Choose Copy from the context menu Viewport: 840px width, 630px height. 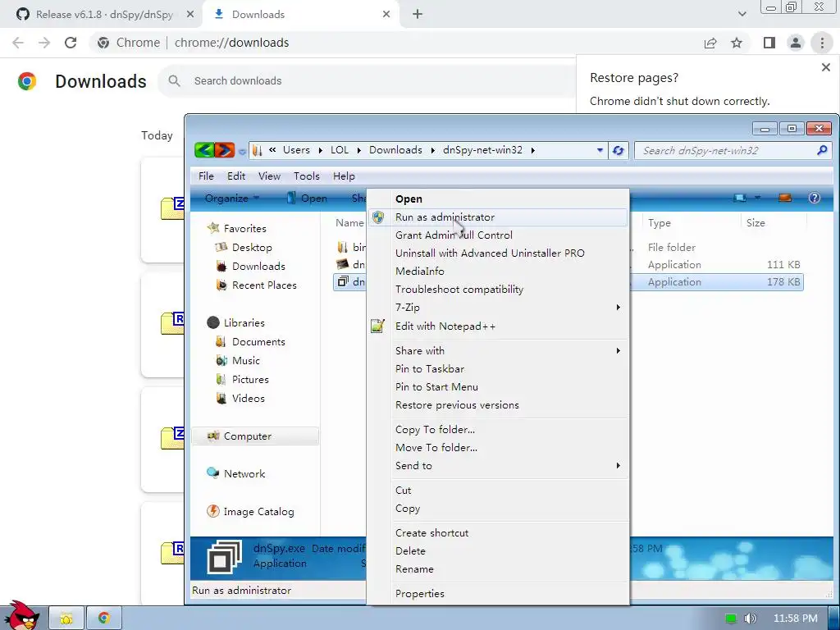[498, 509]
